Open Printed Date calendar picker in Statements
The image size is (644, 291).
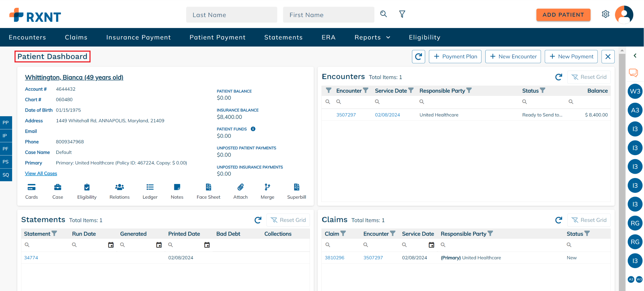(x=207, y=245)
